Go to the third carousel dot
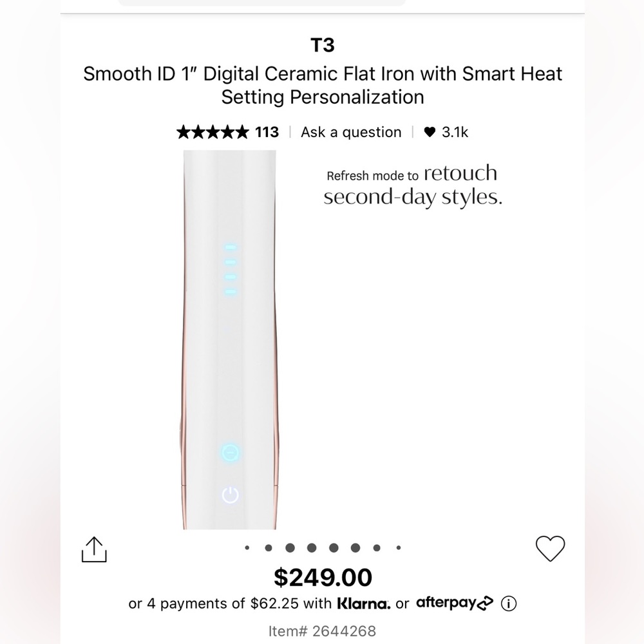Image resolution: width=644 pixels, height=644 pixels. (x=290, y=548)
